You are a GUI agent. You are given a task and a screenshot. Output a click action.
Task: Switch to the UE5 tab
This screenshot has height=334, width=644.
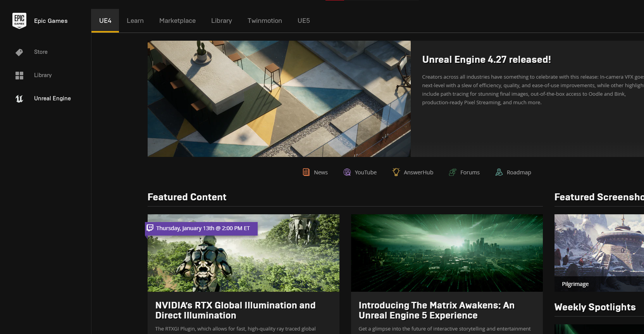click(304, 21)
